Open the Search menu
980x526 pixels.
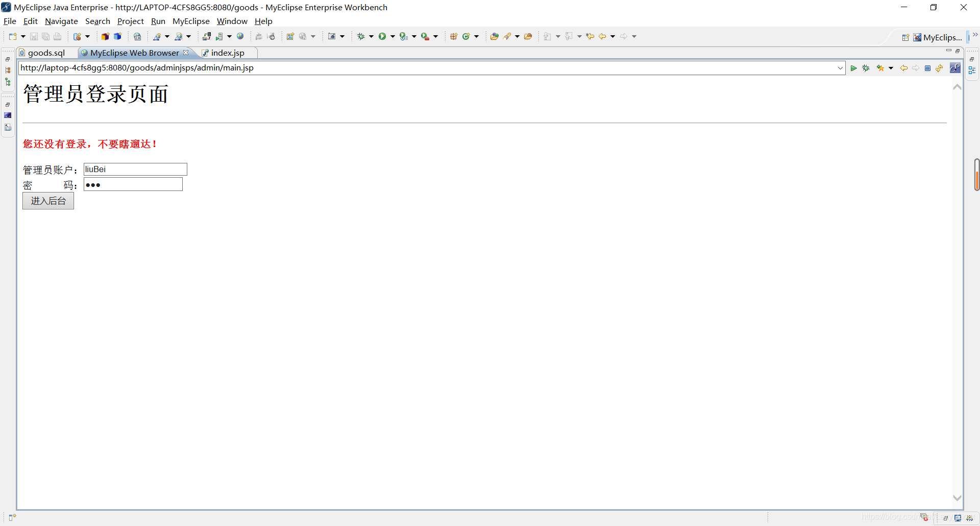pos(97,21)
